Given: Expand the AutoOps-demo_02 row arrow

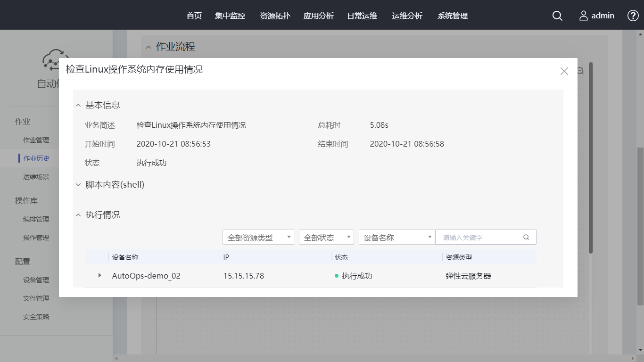Looking at the screenshot, I should pos(99,275).
